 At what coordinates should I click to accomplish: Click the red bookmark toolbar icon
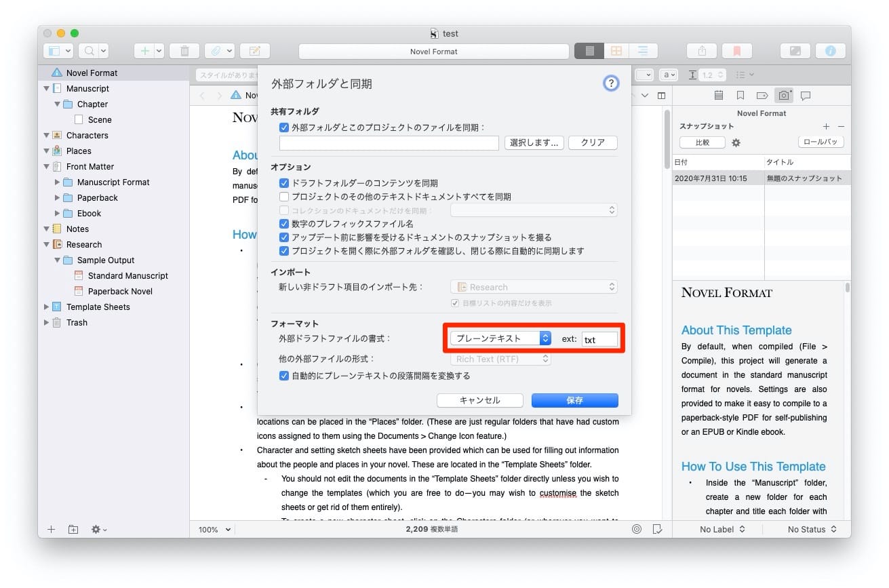736,51
